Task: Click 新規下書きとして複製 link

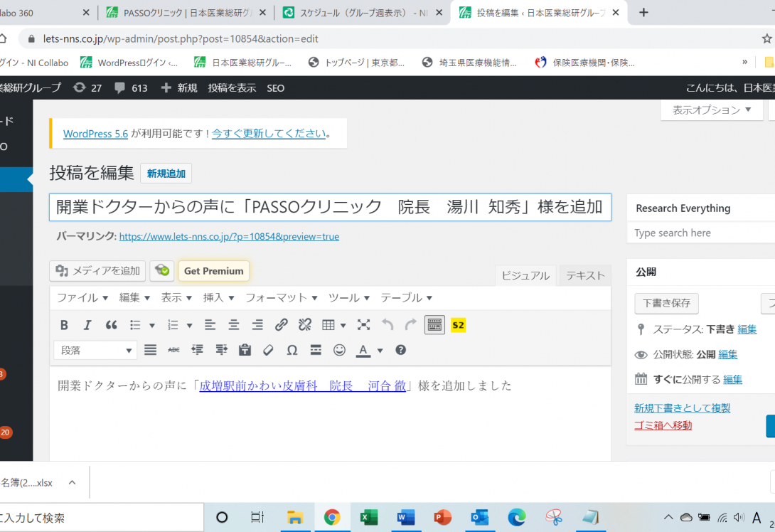Action: pyautogui.click(x=682, y=408)
